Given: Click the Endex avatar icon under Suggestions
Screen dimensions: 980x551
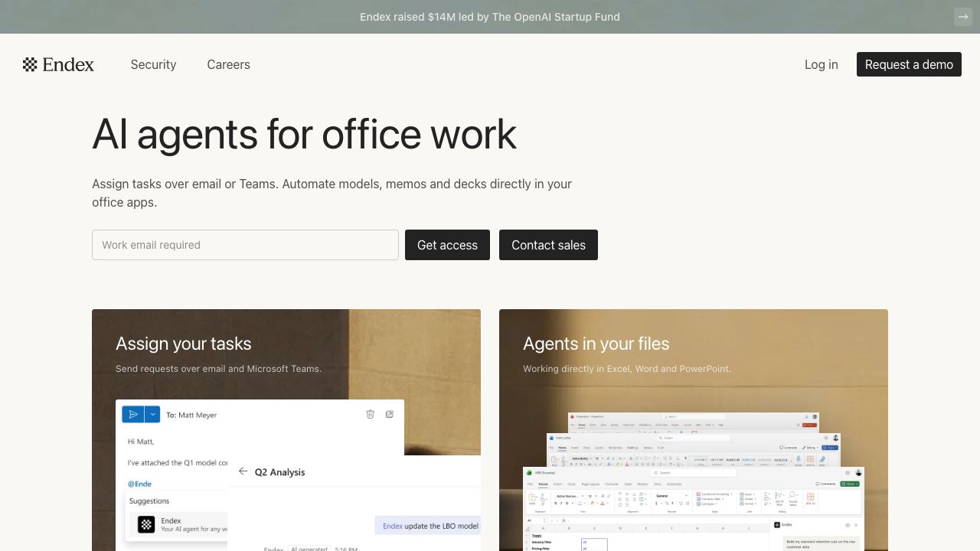Looking at the screenshot, I should (146, 524).
